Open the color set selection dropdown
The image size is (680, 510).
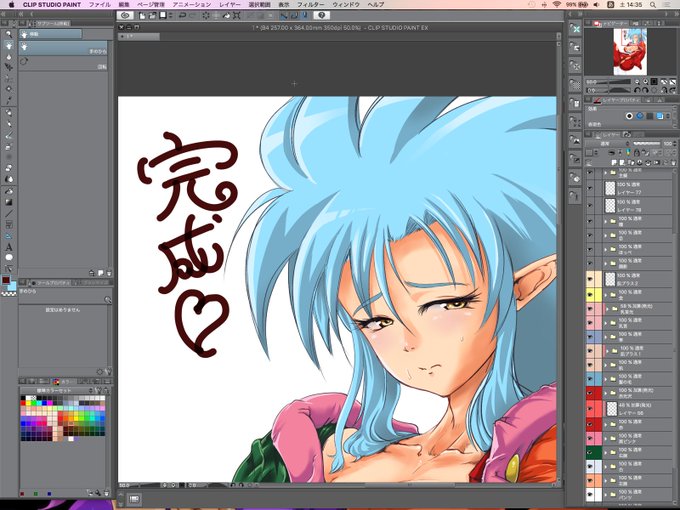pyautogui.click(x=57, y=390)
